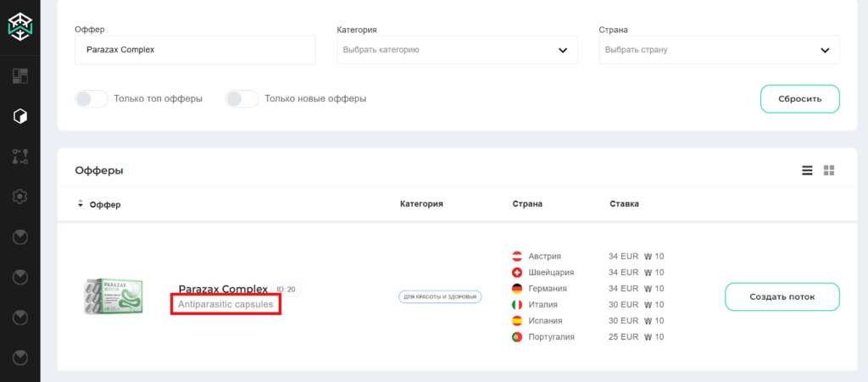The height and width of the screenshot is (382, 868).
Task: Open the settings gear in sidebar
Action: [20, 197]
